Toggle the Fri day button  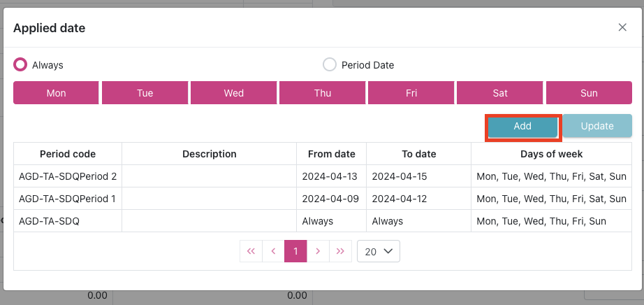pos(411,93)
